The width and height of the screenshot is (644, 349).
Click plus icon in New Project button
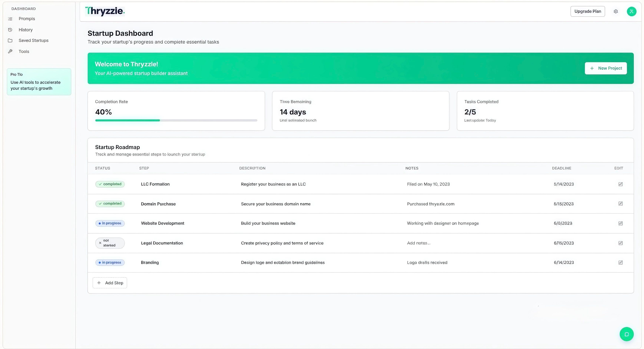[x=592, y=68]
